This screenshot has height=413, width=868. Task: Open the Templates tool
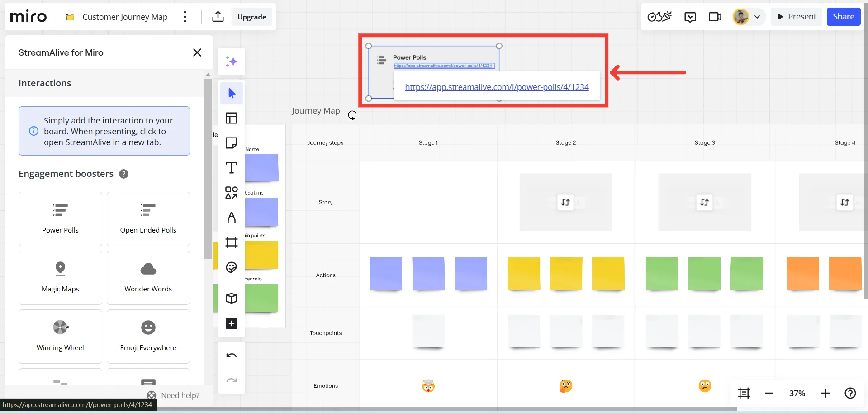(x=232, y=118)
